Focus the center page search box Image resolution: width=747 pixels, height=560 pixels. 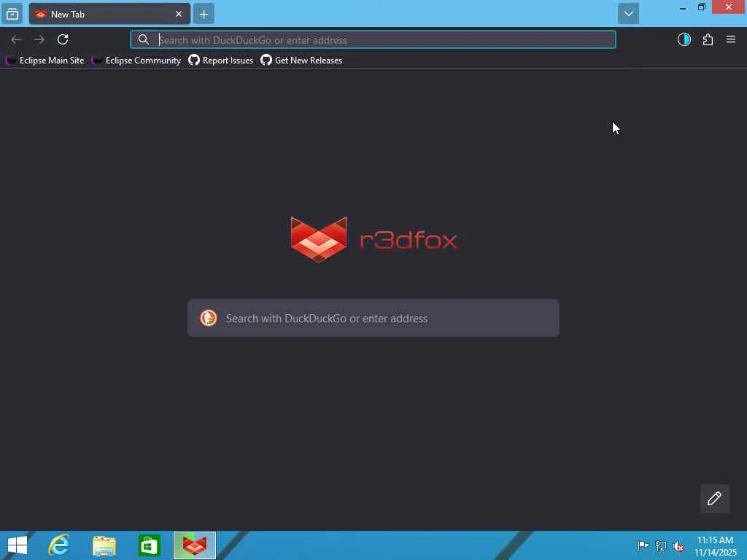point(373,318)
